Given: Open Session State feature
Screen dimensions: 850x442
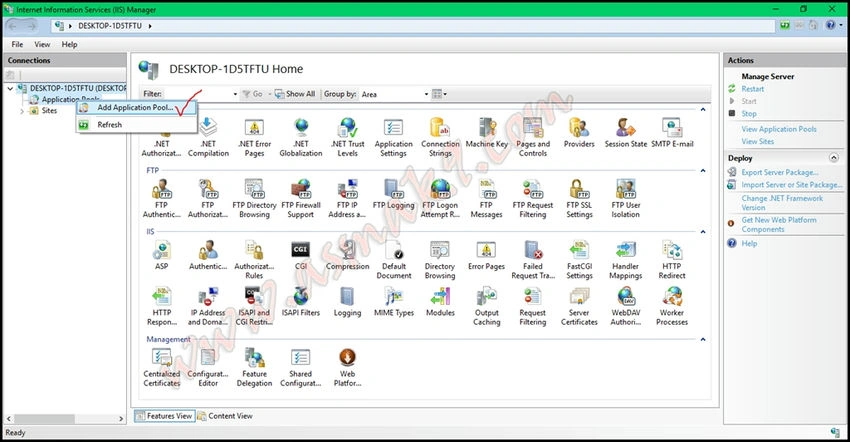Looking at the screenshot, I should pyautogui.click(x=626, y=133).
